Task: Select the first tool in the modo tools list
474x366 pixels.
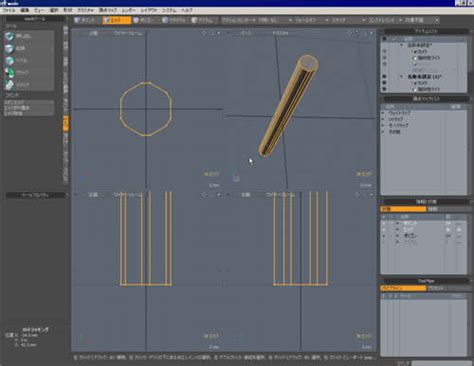Action: pos(29,36)
